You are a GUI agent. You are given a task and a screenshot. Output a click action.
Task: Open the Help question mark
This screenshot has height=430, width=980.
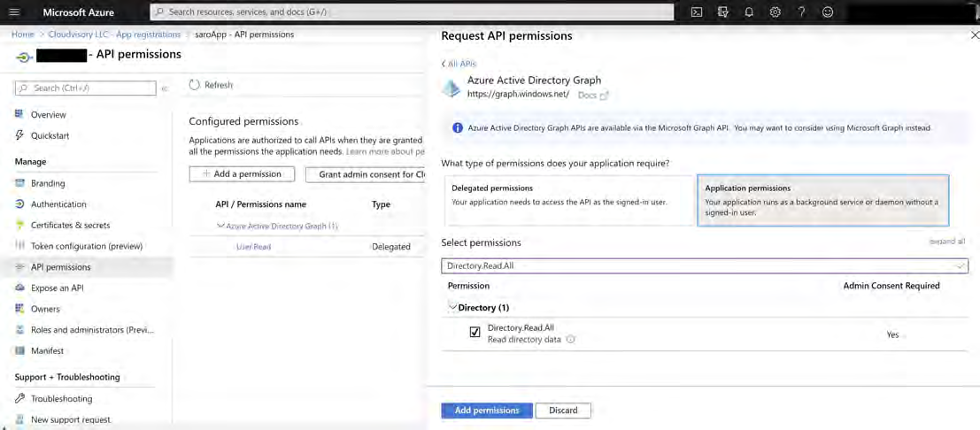click(x=801, y=12)
